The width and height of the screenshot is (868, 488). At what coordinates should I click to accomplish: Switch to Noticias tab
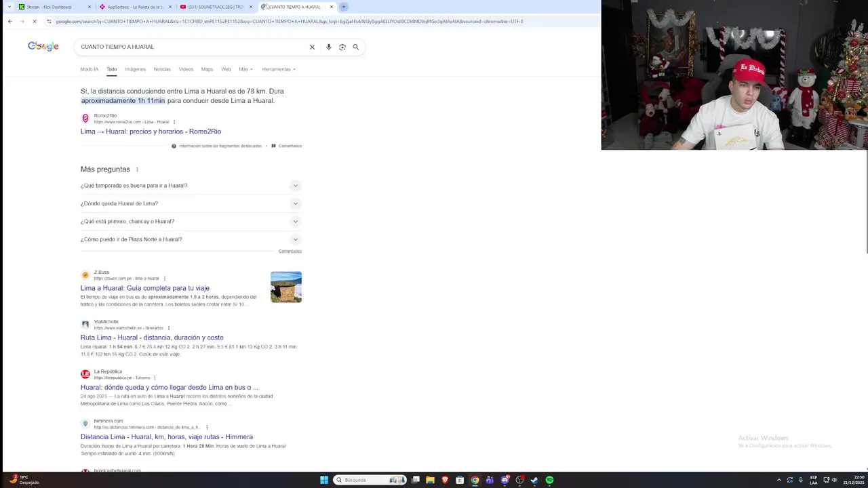tap(162, 69)
